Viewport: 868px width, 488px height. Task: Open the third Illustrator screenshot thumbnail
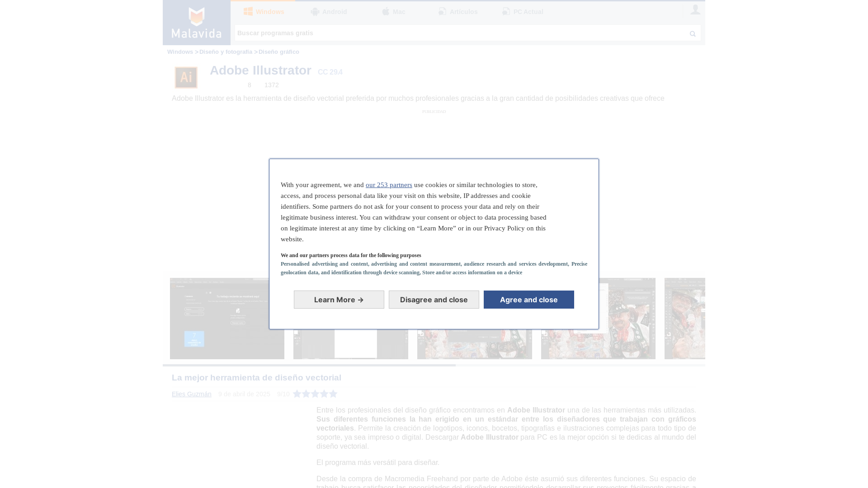[x=475, y=344]
